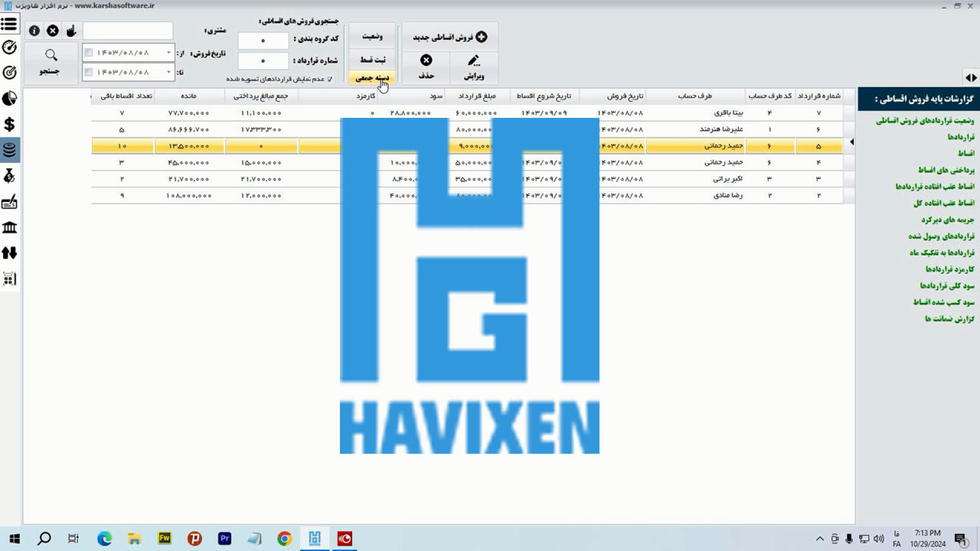
Task: Open Adobe Premiere Pro from taskbar
Action: pyautogui.click(x=225, y=539)
